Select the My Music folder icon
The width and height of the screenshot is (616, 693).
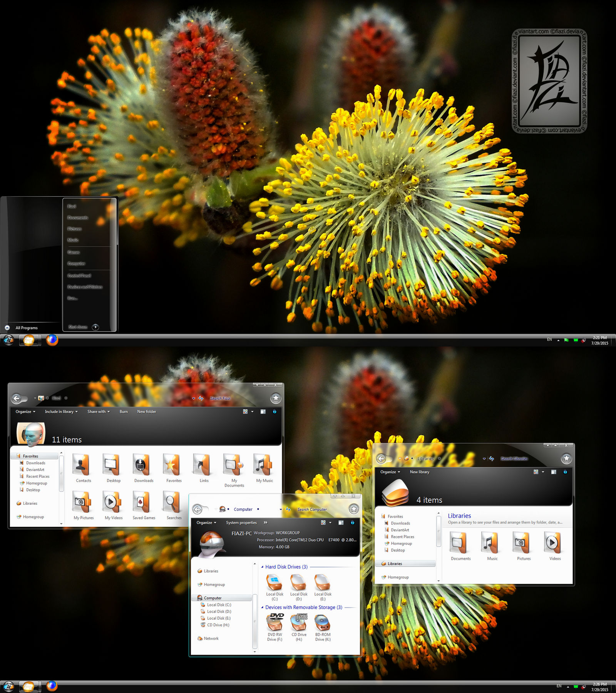[264, 468]
